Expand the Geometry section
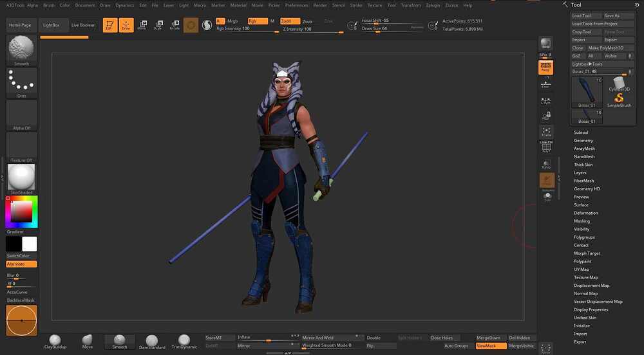644x355 pixels. click(583, 141)
